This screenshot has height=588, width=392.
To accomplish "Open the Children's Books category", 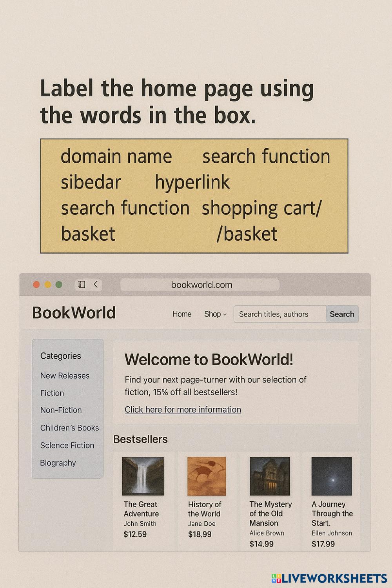I will tap(69, 428).
